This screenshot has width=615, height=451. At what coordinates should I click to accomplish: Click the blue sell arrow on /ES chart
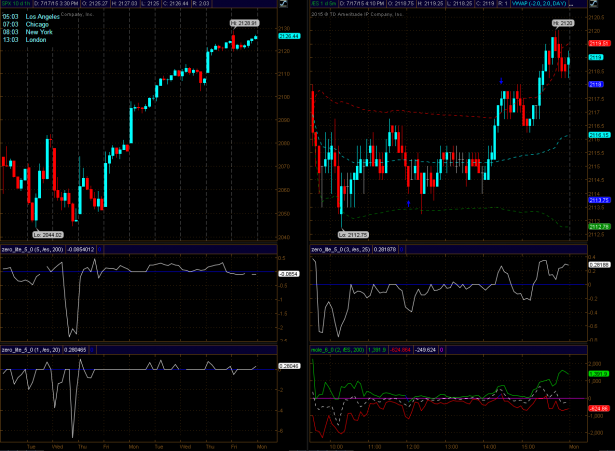point(501,81)
